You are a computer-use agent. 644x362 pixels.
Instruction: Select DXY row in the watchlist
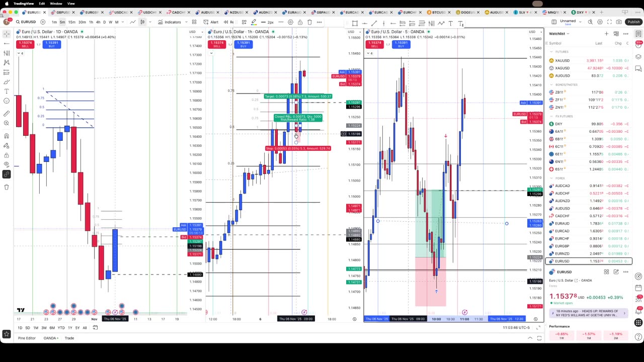pos(589,124)
